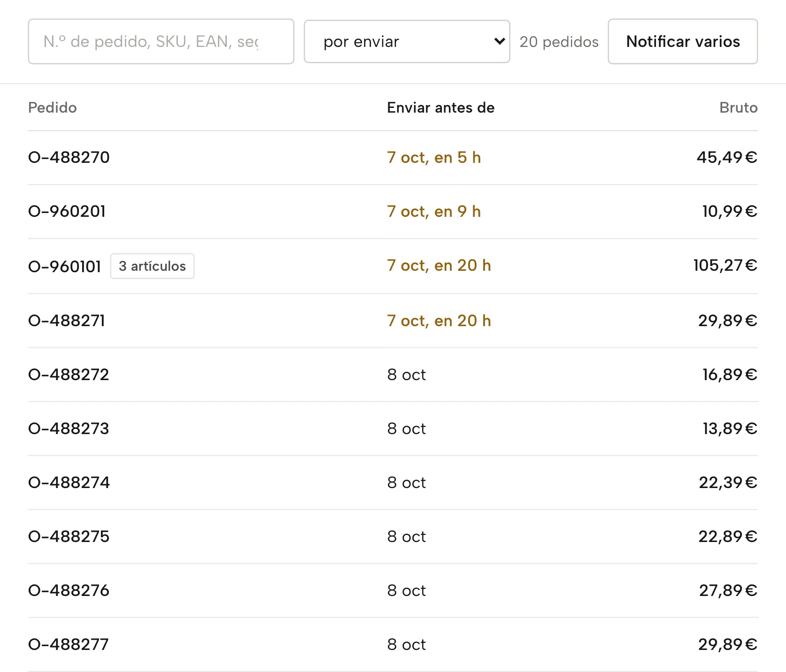The width and height of the screenshot is (786, 672).
Task: Click the '20 pedidos' count label
Action: (x=559, y=42)
